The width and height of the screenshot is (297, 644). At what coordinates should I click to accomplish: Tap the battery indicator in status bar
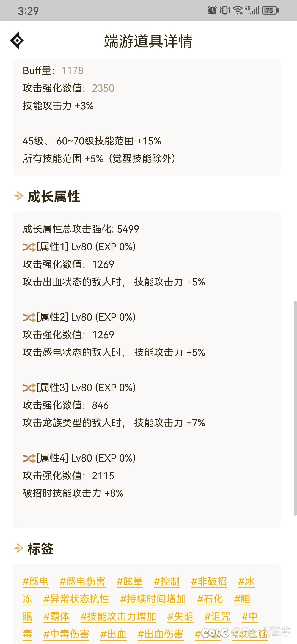point(271,10)
